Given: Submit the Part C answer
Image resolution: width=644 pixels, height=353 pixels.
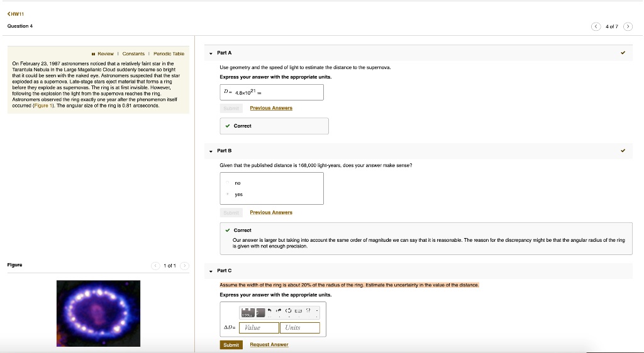Looking at the screenshot, I should (x=231, y=345).
